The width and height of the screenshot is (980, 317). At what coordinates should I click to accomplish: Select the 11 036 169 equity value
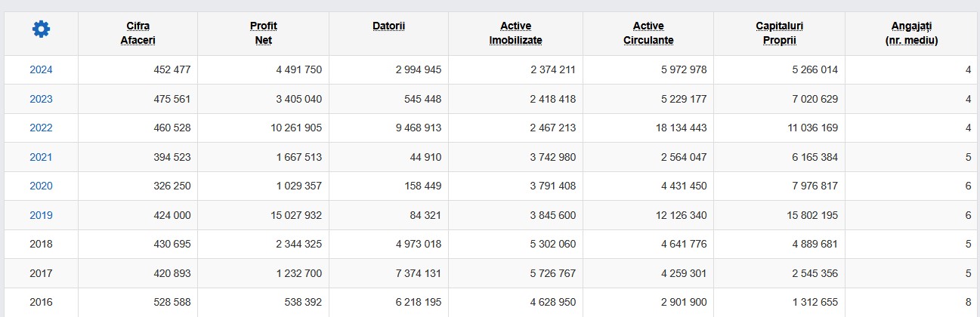coord(812,128)
